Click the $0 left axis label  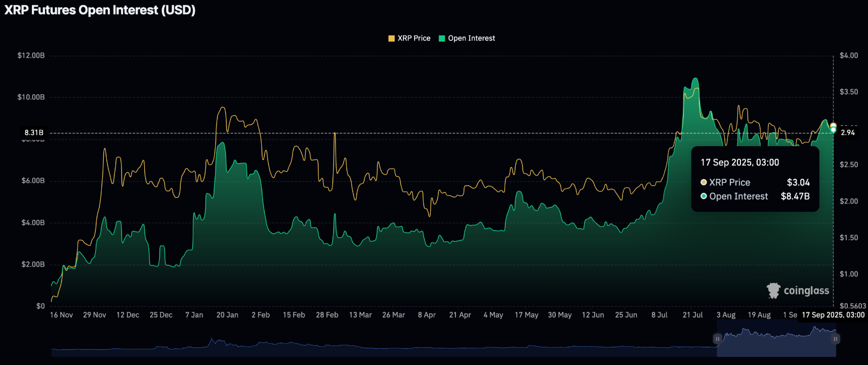click(40, 306)
